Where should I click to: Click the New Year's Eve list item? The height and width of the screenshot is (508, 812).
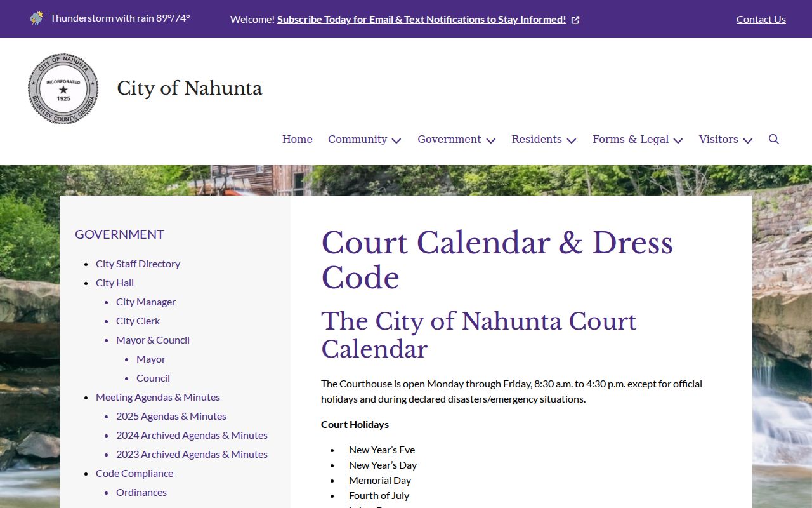[x=382, y=450]
